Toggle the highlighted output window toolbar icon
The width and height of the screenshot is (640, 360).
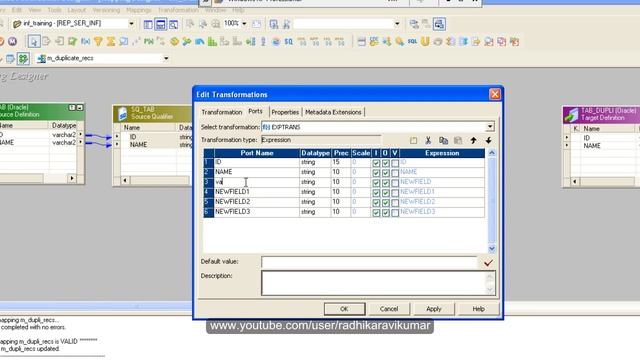[161, 24]
